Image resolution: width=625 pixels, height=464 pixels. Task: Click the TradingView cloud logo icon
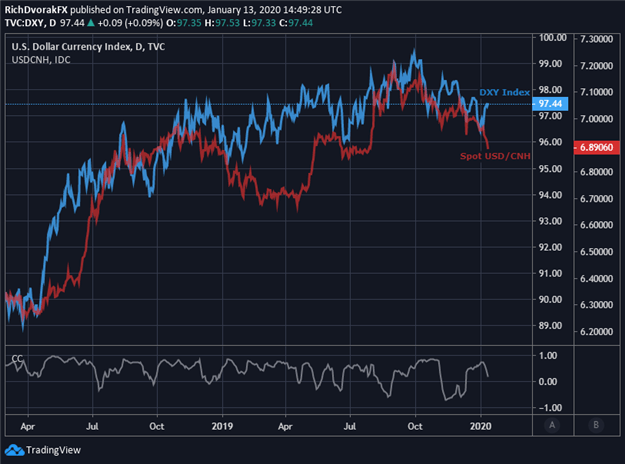tap(14, 450)
